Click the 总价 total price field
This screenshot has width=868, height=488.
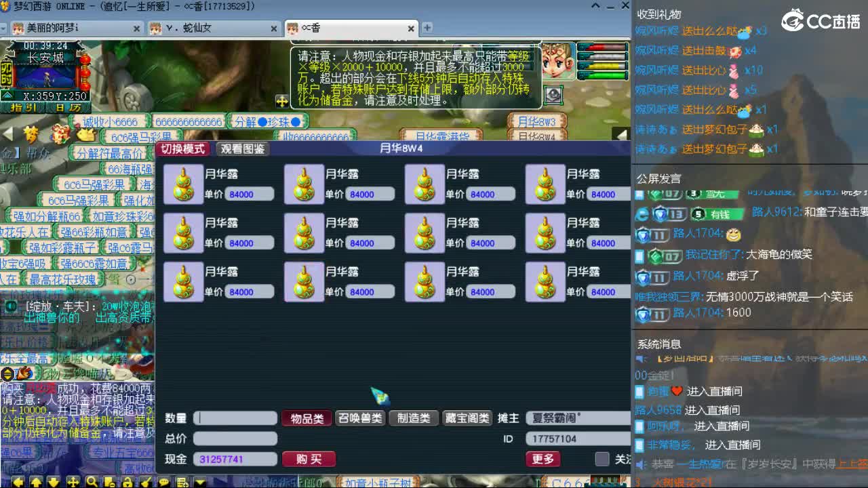pos(235,439)
